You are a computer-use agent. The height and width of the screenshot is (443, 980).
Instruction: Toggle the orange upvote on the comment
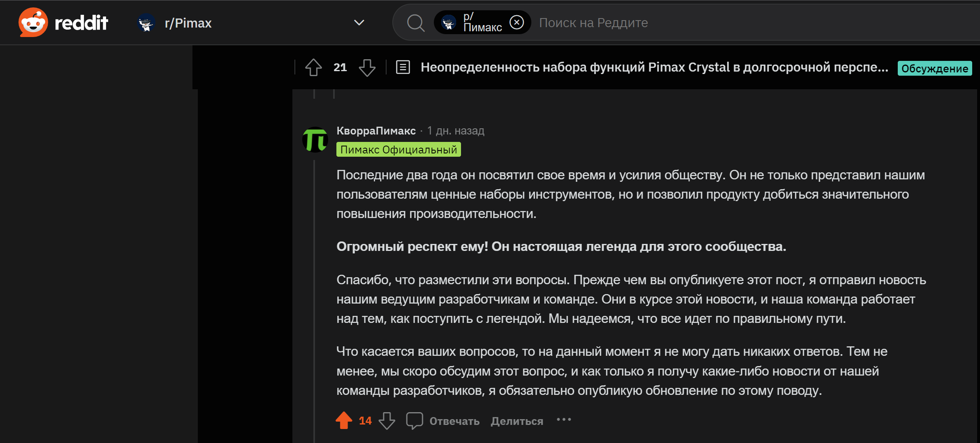344,420
